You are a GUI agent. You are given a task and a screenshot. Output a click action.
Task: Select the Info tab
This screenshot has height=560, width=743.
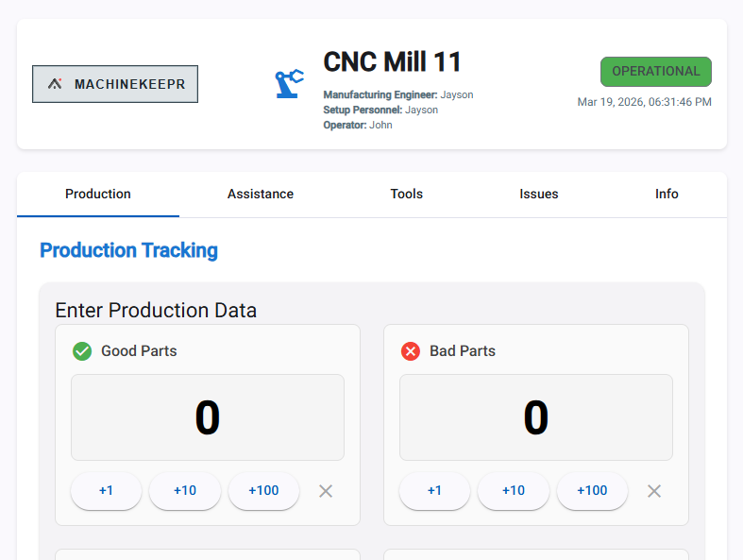[667, 195]
